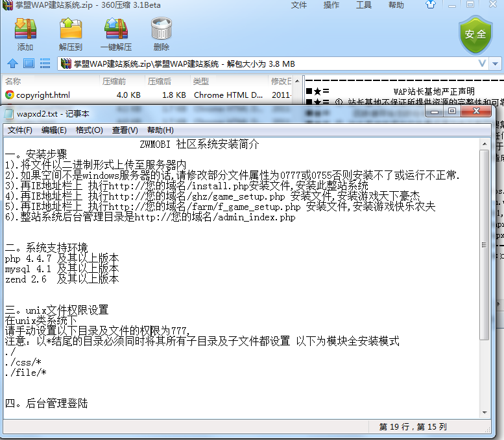
Task: Click the Chrome HTML D... type cell
Action: pos(228,95)
